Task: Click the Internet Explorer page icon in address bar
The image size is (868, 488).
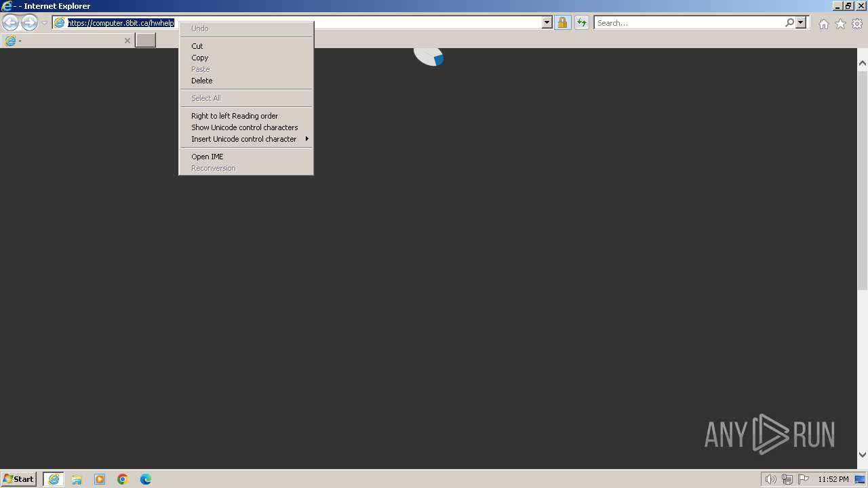Action: click(60, 23)
